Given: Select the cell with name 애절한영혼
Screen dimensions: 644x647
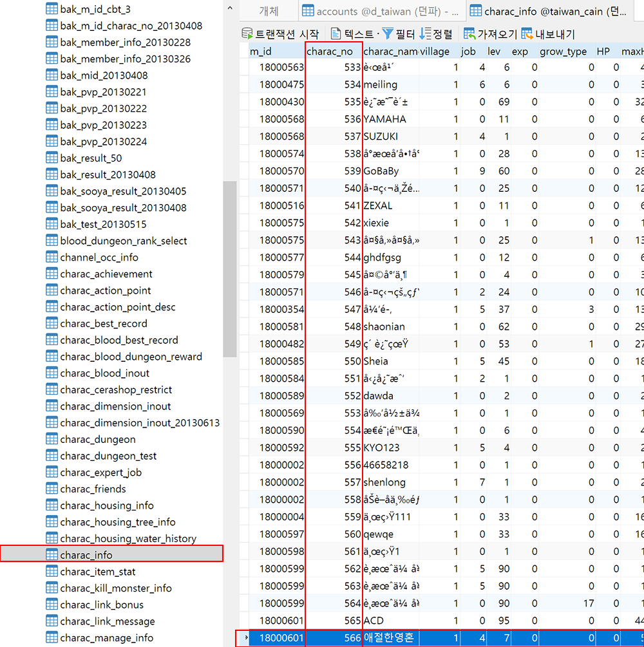Looking at the screenshot, I should [390, 638].
